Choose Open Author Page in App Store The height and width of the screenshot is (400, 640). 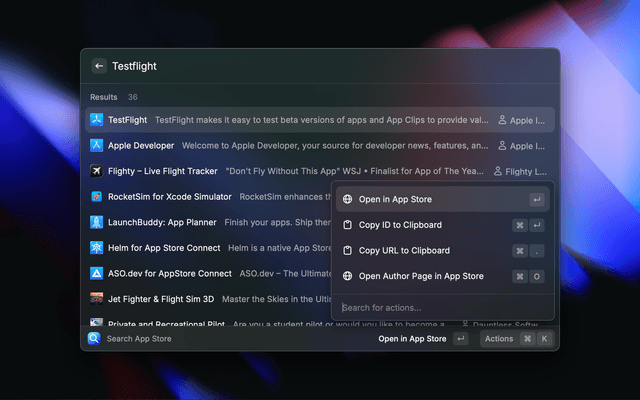point(442,276)
